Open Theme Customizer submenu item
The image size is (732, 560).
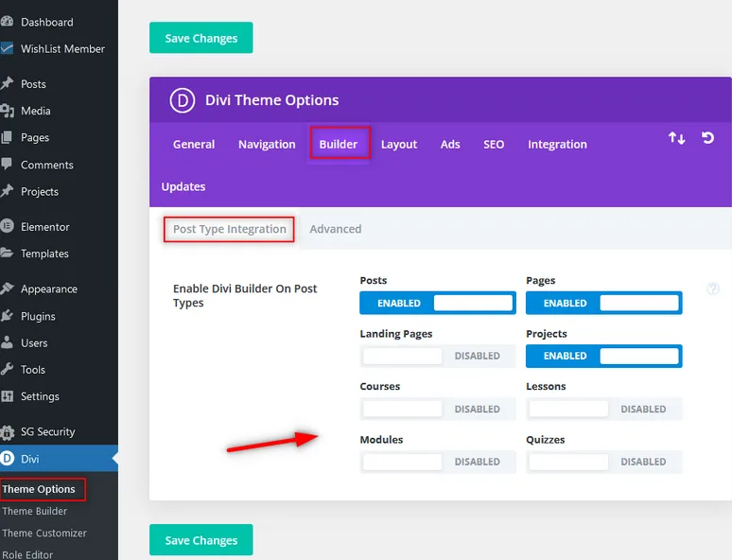coord(44,533)
